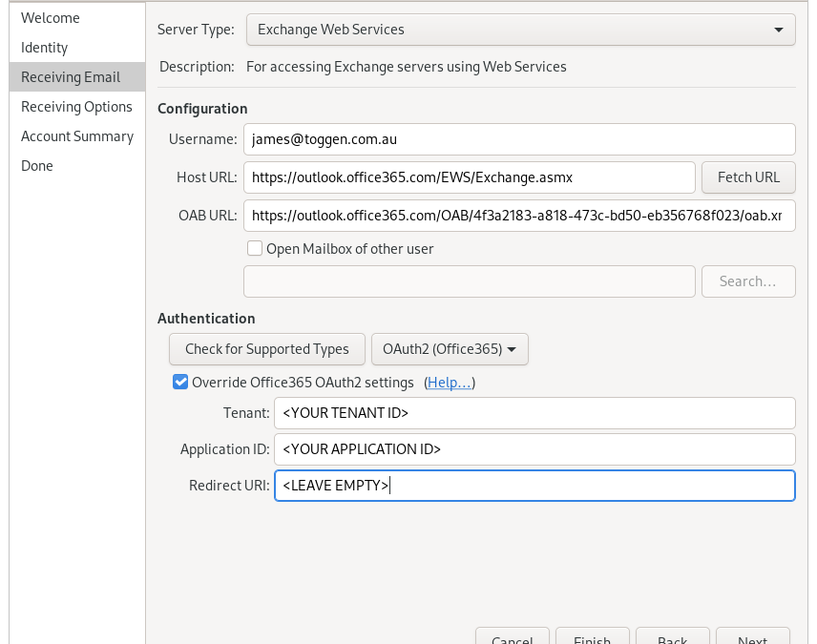Go to the Welcome step
This screenshot has height=644, width=817.
[x=51, y=18]
